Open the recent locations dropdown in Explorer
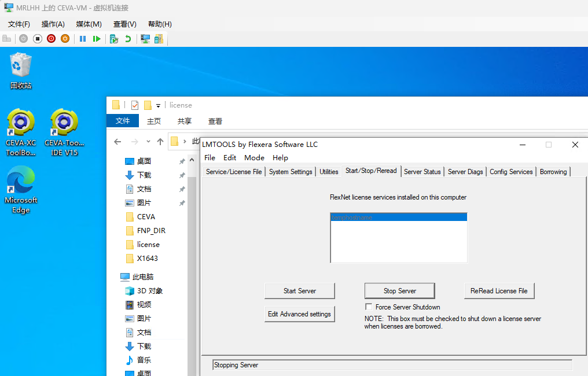The image size is (588, 376). (x=149, y=142)
